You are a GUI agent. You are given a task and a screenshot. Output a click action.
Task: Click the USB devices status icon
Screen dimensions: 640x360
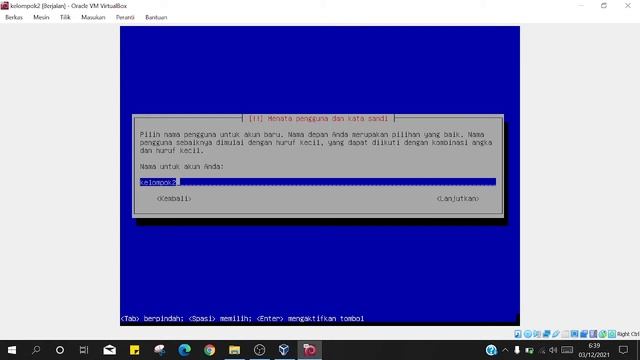click(556, 334)
